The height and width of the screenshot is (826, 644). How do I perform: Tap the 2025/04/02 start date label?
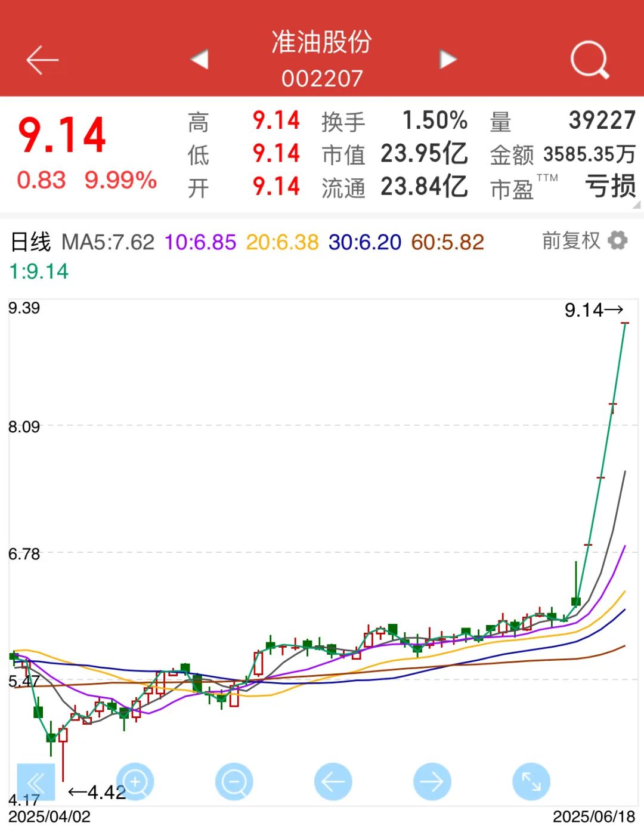(x=49, y=816)
